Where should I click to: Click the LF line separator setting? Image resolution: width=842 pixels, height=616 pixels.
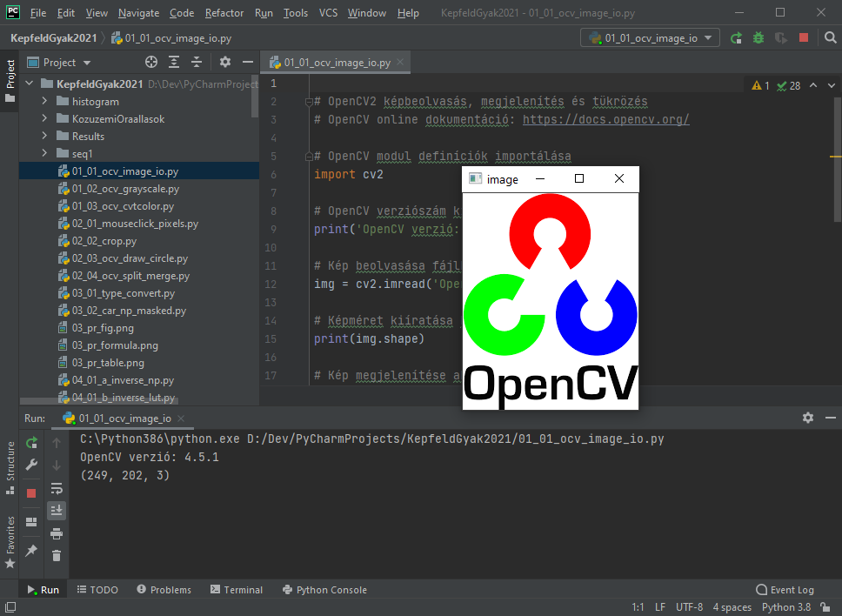(660, 607)
